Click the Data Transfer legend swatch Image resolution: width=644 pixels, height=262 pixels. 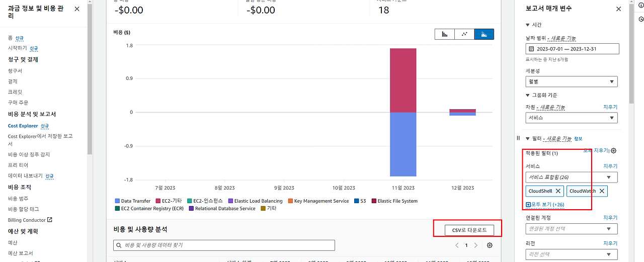(117, 201)
